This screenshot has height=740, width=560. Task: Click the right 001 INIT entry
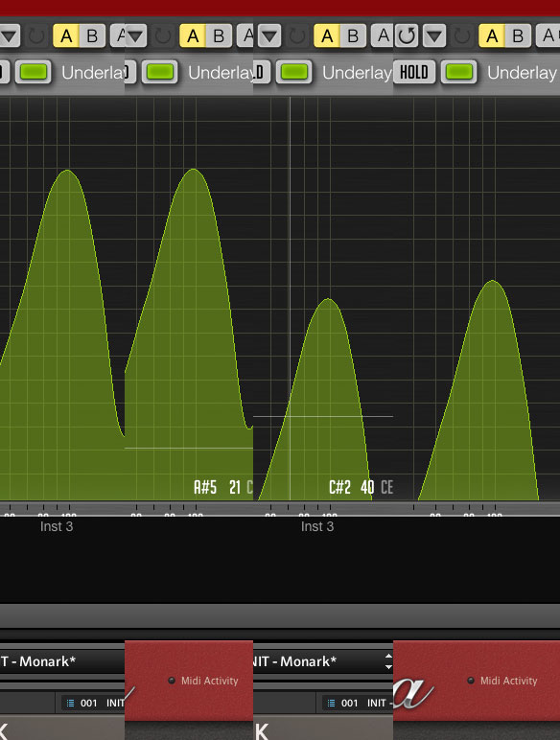pyautogui.click(x=366, y=704)
